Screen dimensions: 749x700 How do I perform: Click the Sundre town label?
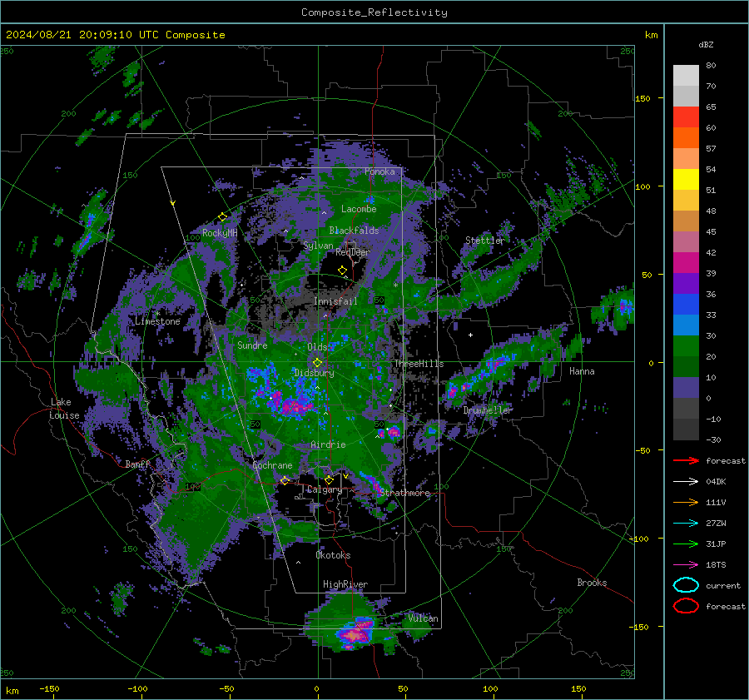pos(252,345)
